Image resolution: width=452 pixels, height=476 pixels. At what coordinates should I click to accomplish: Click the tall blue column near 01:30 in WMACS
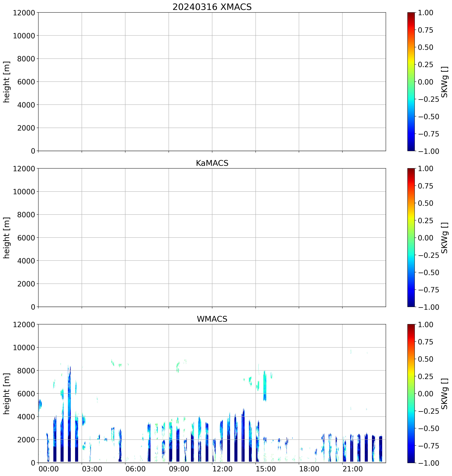tap(69, 414)
